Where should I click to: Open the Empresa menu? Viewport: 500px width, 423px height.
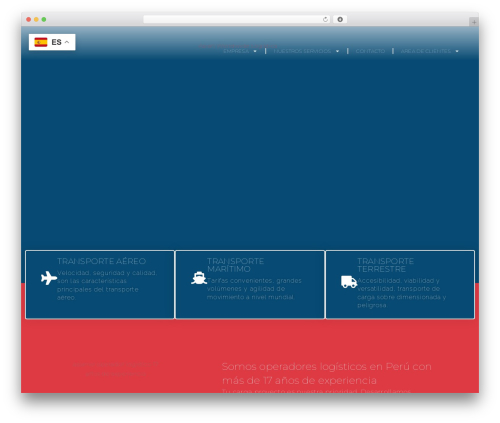click(236, 51)
